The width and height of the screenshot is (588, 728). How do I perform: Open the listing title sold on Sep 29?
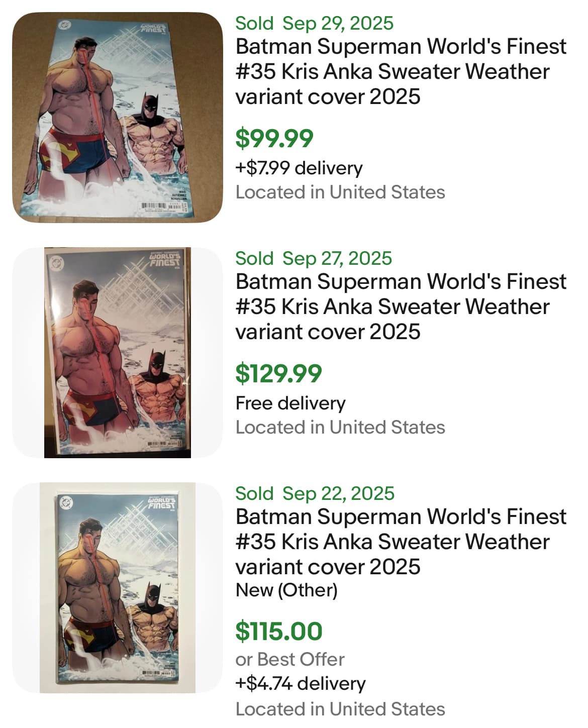pyautogui.click(x=401, y=71)
